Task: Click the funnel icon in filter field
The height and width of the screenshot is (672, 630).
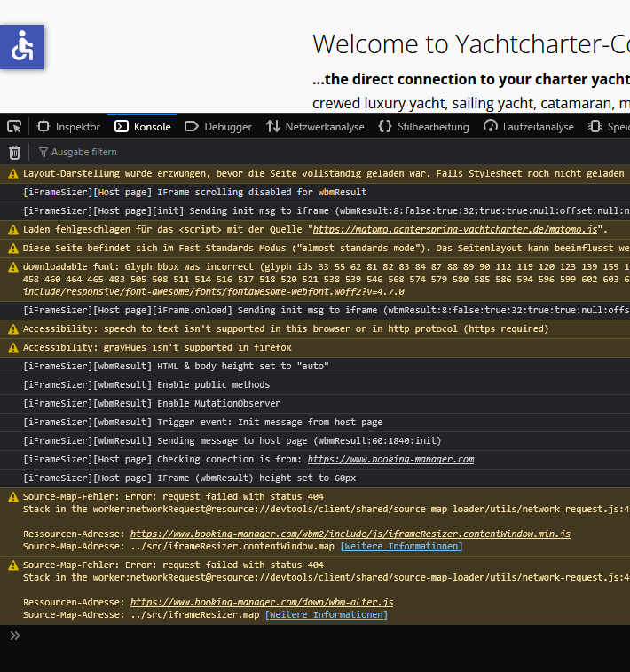Action: coord(42,152)
